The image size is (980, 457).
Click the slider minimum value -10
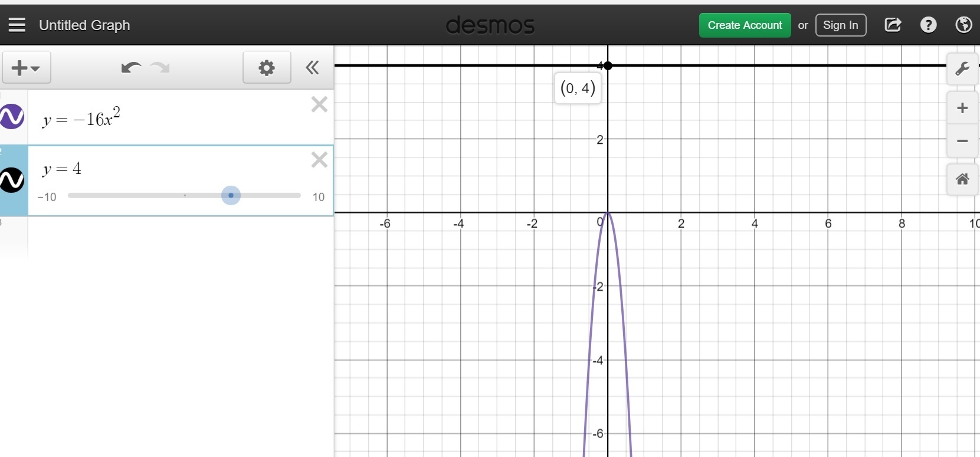pos(47,197)
